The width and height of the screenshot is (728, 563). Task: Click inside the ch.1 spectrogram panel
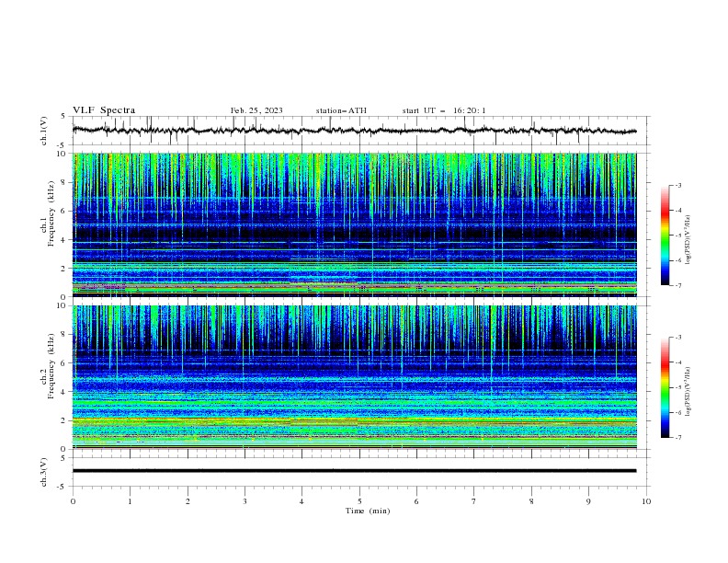tap(354, 224)
